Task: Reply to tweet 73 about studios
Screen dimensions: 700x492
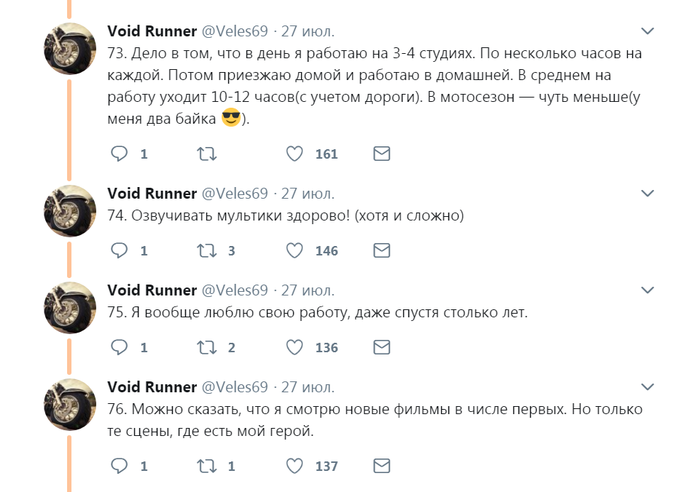Action: [x=119, y=154]
